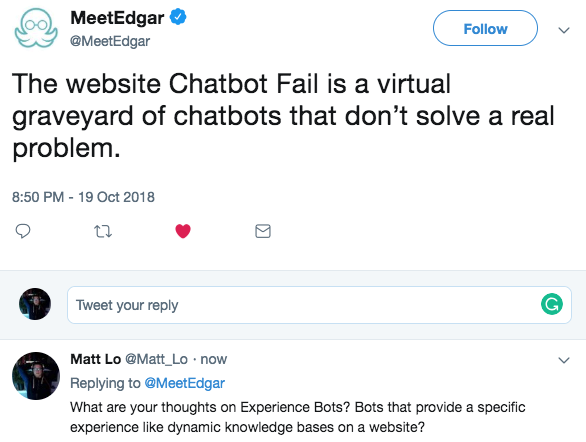This screenshot has width=586, height=442.
Task: Open the 'now' timestamp on Matt Lo's reply
Action: coord(214,359)
